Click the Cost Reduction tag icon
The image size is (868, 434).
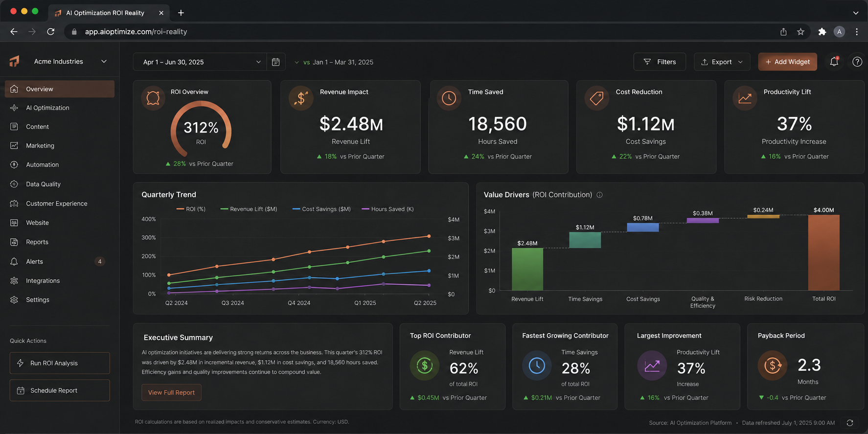[x=596, y=98]
